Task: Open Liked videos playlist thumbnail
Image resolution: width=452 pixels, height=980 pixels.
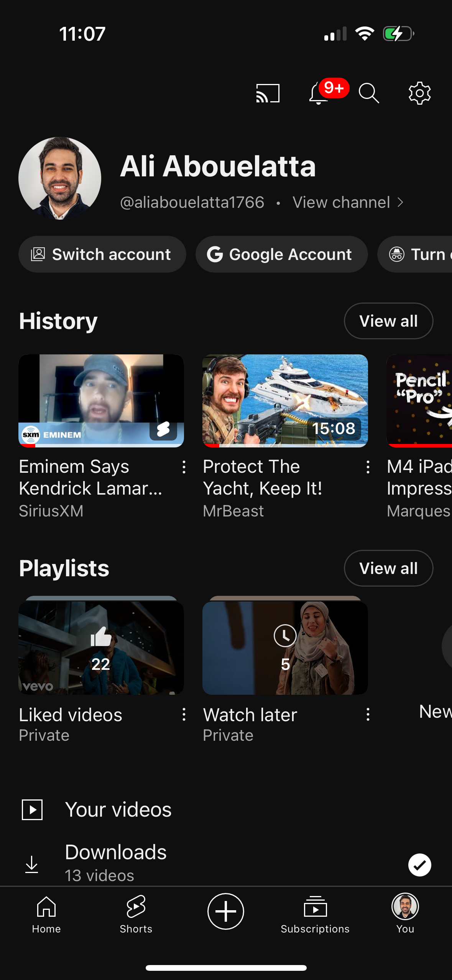Action: [101, 648]
